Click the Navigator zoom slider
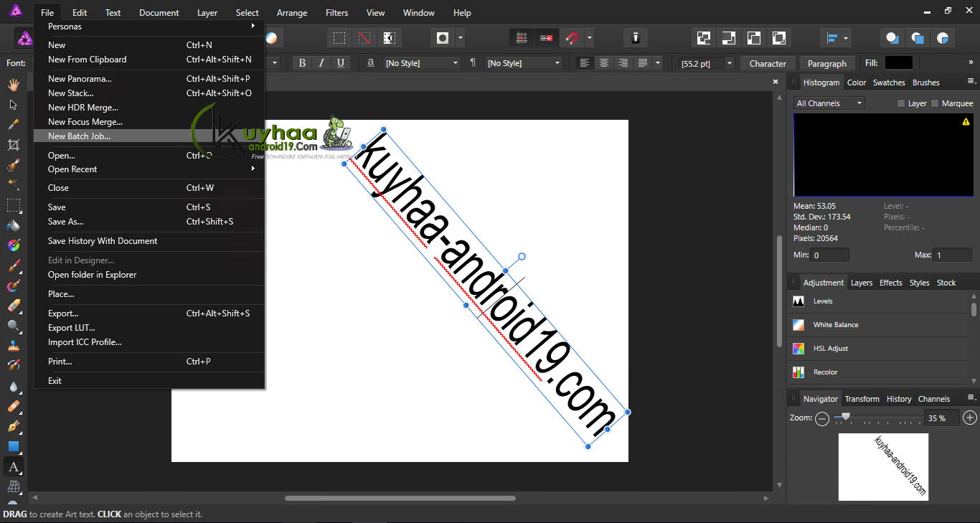This screenshot has height=523, width=980. [x=878, y=418]
